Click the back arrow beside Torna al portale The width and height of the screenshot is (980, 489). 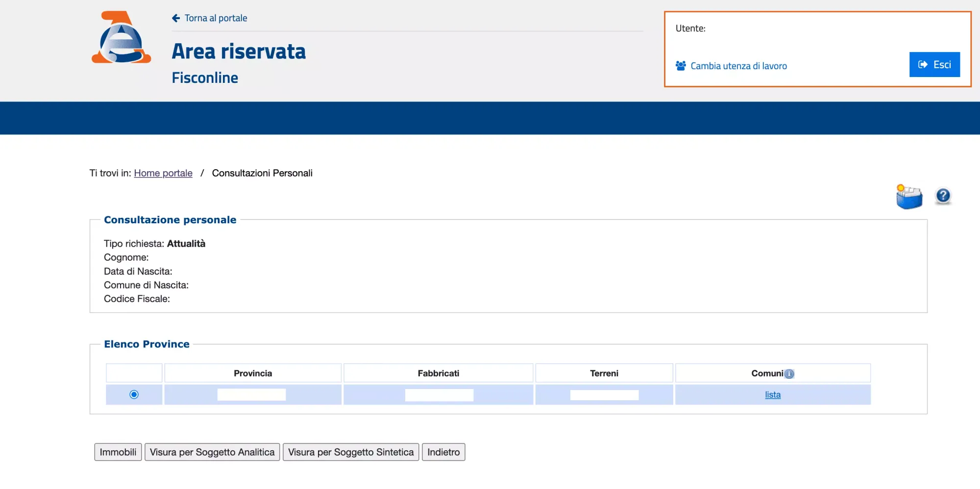[176, 18]
